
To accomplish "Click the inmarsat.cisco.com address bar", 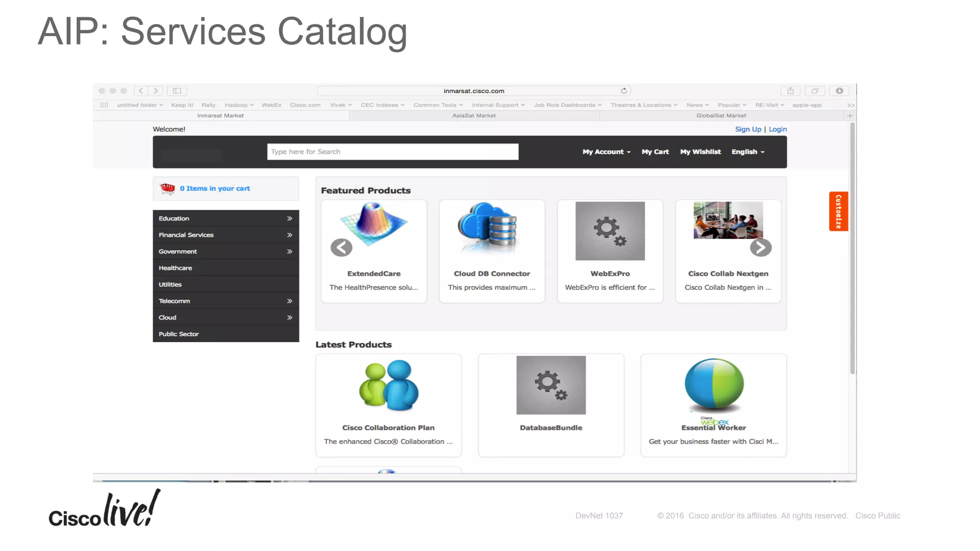I will [474, 91].
